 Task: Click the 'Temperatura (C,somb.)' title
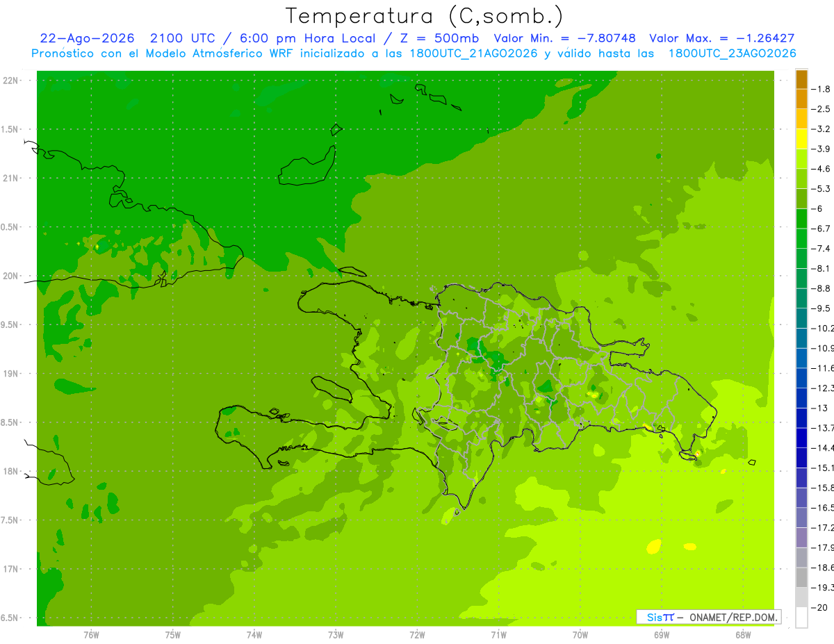pos(424,16)
